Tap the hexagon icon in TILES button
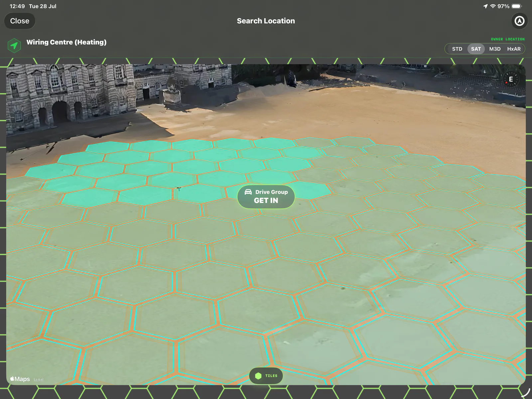Viewport: 532px width, 399px height. coord(258,376)
